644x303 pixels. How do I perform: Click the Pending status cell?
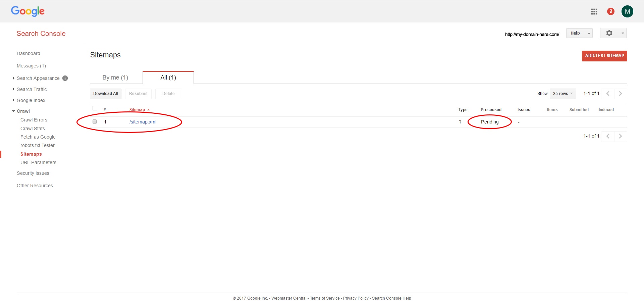click(490, 122)
